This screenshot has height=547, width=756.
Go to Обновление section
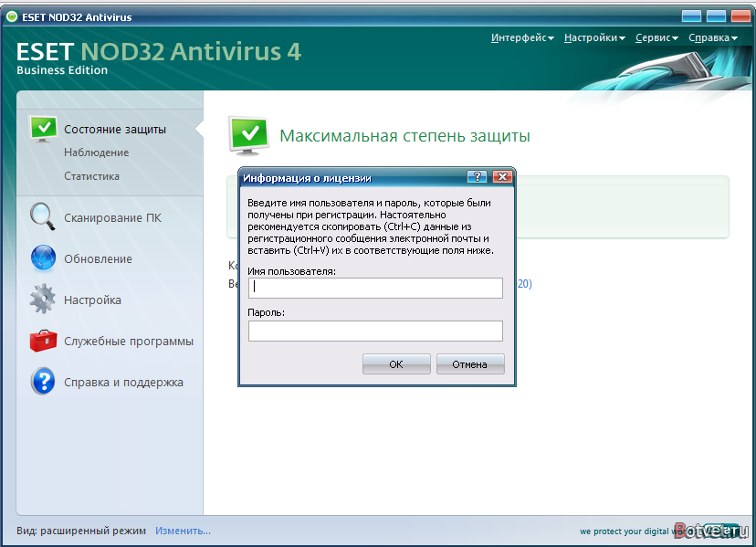[x=98, y=259]
